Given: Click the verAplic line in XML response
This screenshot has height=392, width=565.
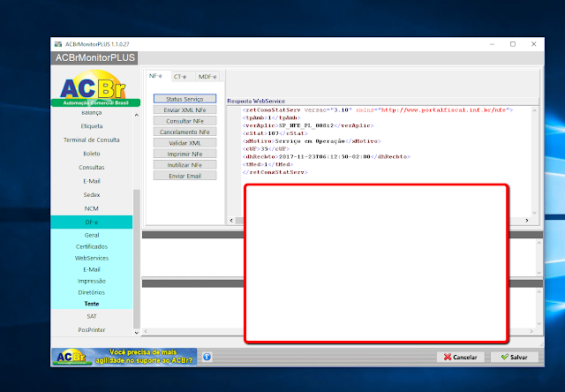Looking at the screenshot, I should pyautogui.click(x=308, y=125).
